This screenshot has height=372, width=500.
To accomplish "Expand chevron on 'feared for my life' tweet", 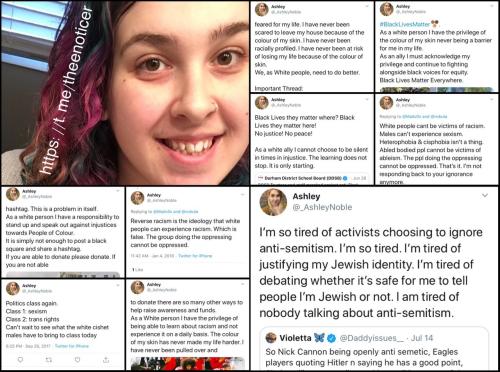I will pyautogui.click(x=367, y=6).
